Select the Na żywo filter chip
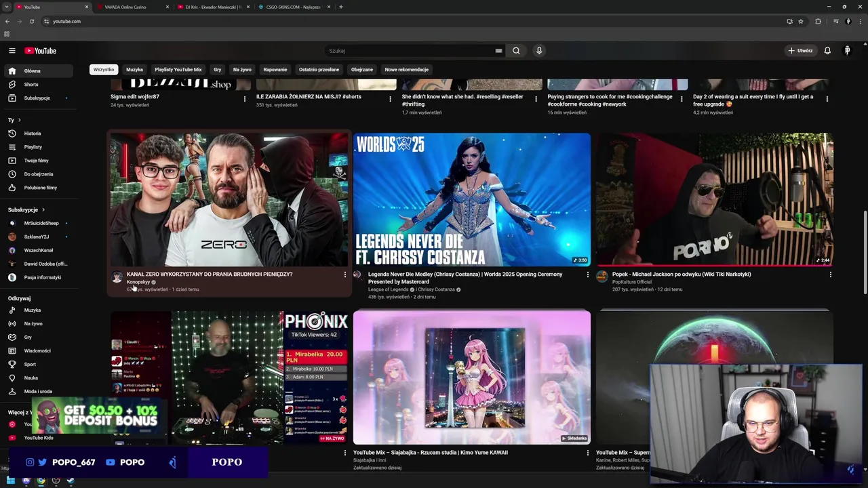Image resolution: width=868 pixels, height=488 pixels. [x=242, y=69]
